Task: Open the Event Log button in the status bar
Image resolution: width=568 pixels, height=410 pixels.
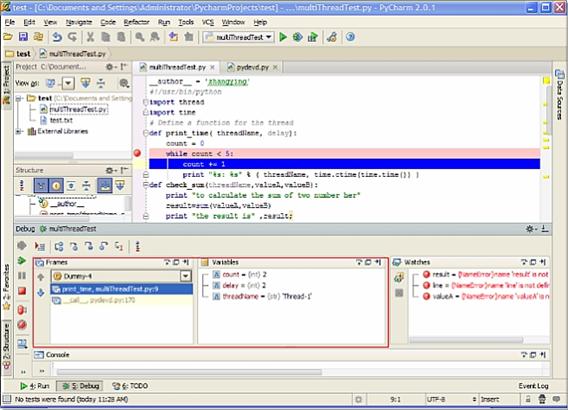Action: [x=533, y=386]
